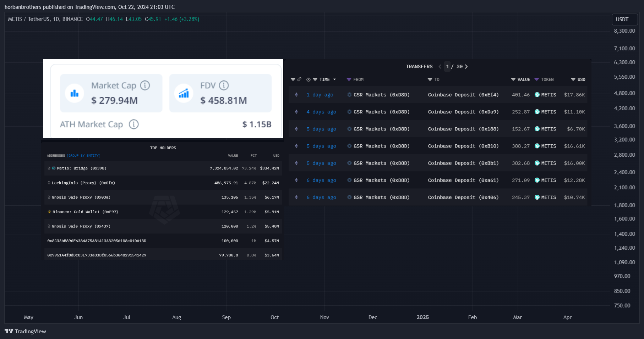Click the clock icon beside TIME filter

309,80
